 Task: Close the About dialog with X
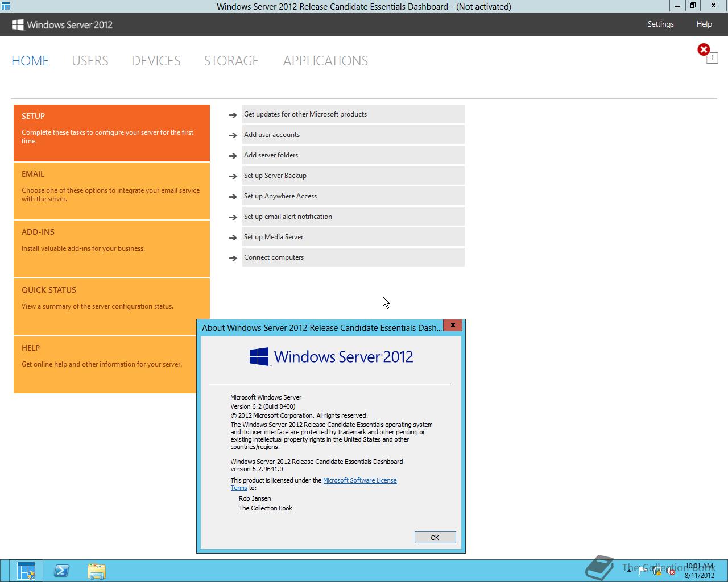(x=453, y=326)
